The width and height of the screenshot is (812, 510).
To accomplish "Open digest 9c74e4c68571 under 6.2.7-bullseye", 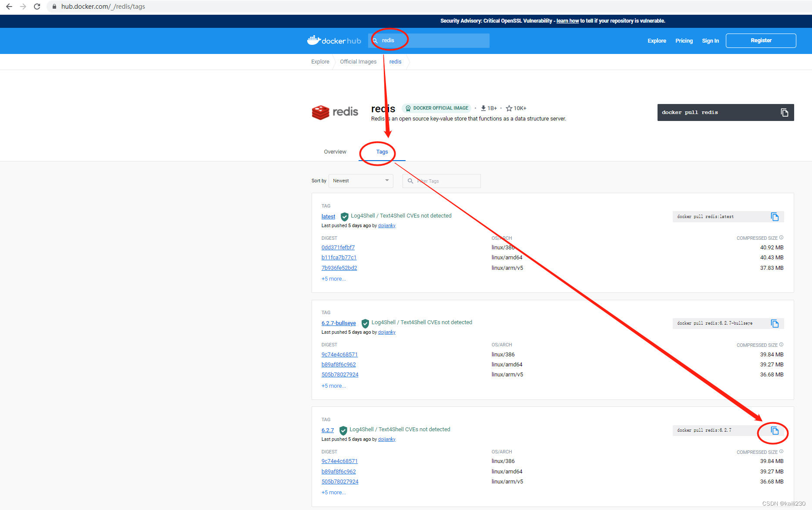I will point(339,355).
